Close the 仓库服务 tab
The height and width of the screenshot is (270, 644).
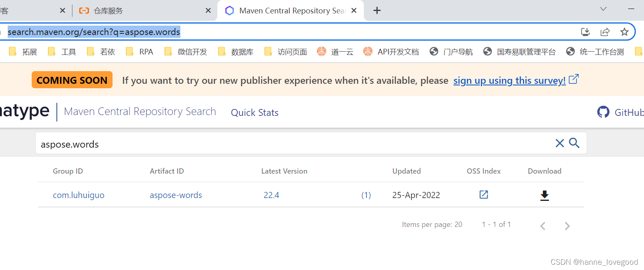208,11
